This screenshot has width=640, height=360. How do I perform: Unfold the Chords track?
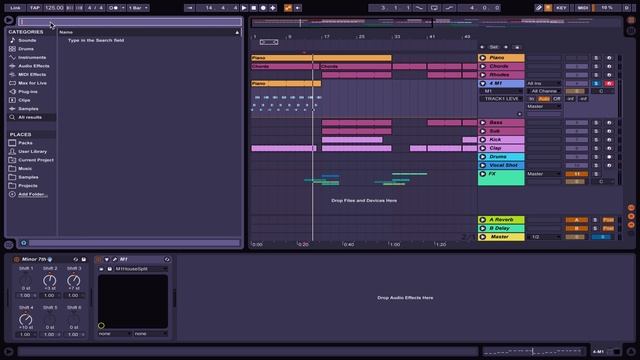click(483, 66)
